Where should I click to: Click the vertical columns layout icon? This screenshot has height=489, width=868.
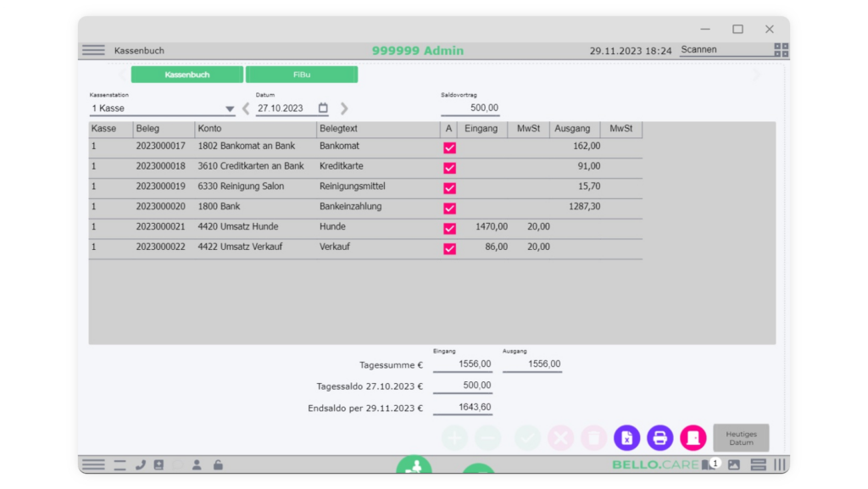(780, 464)
